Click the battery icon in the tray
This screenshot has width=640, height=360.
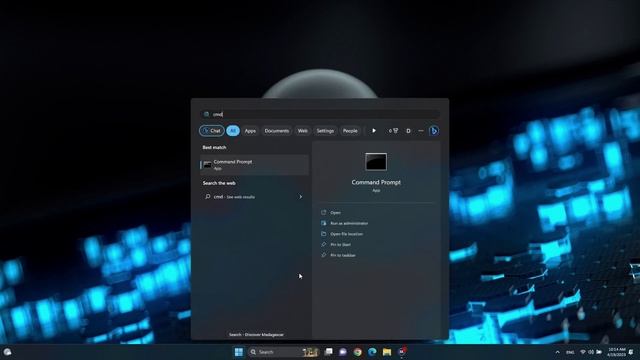click(599, 352)
